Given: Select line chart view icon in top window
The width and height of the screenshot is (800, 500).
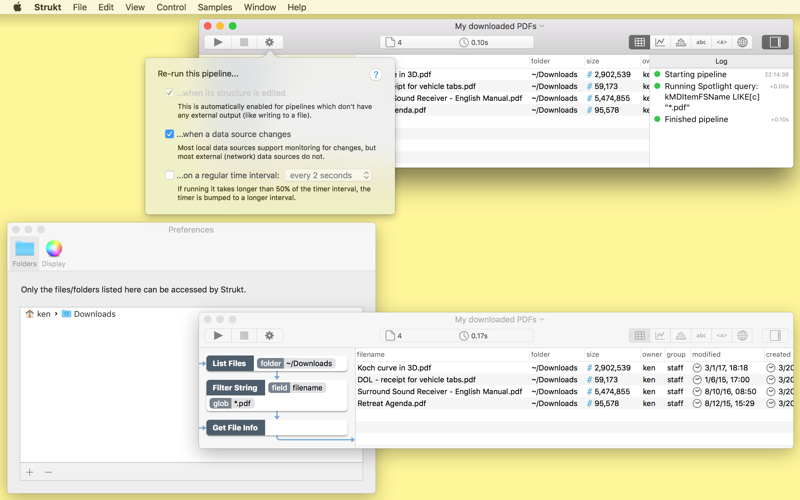Looking at the screenshot, I should (660, 42).
